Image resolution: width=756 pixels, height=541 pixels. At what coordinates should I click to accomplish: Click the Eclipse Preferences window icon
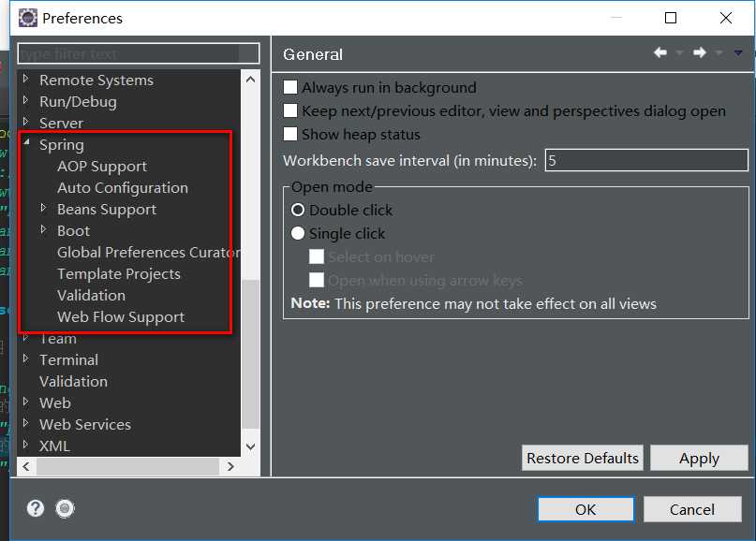coord(28,18)
